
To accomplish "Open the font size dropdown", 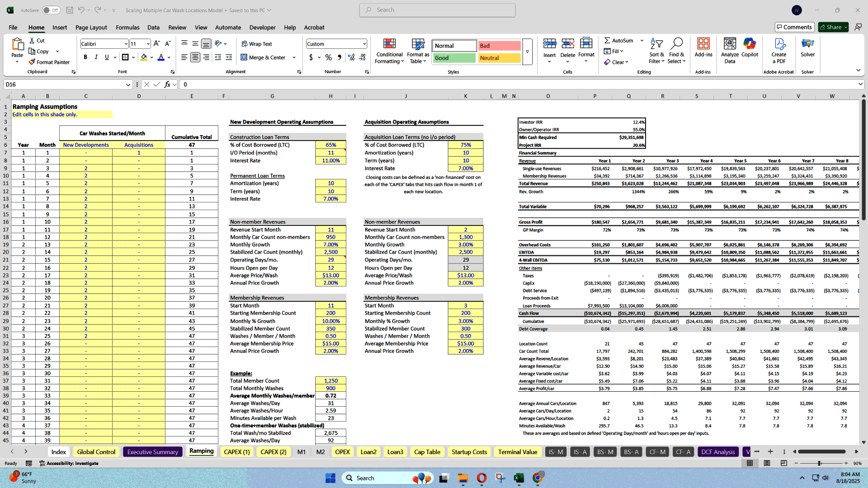I will 148,44.
